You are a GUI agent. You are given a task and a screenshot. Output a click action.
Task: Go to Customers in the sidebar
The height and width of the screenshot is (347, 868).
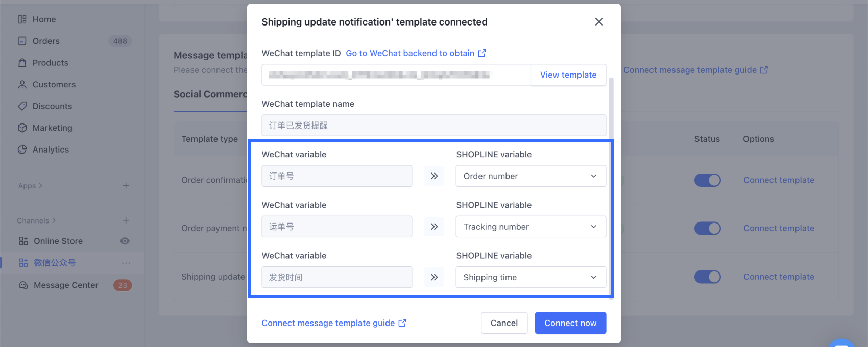(x=54, y=85)
